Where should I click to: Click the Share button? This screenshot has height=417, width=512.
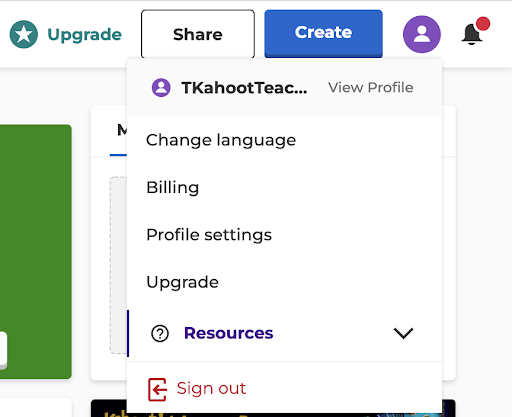coord(198,34)
